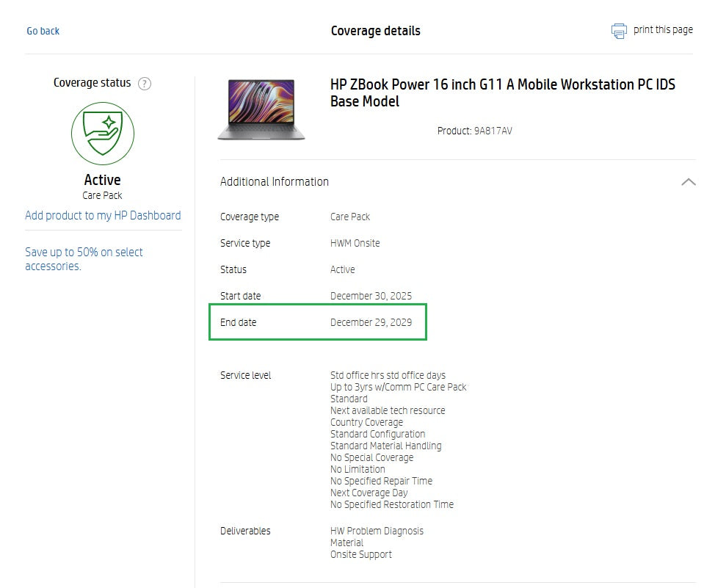This screenshot has width=704, height=588.
Task: Collapse the Additional Information chevron
Action: click(688, 182)
